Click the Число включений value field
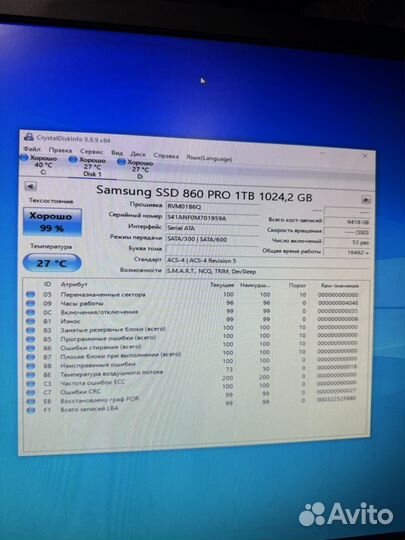This screenshot has width=405, height=540. [x=347, y=242]
